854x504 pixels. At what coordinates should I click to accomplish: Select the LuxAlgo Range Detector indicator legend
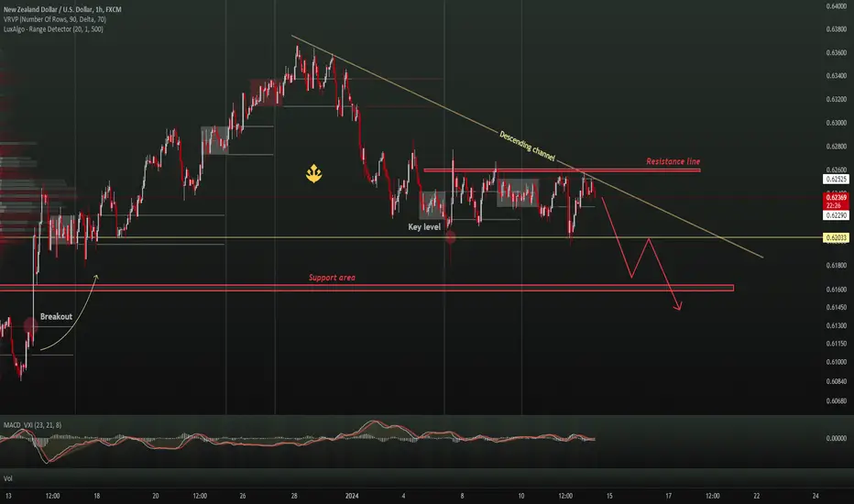tap(53, 29)
